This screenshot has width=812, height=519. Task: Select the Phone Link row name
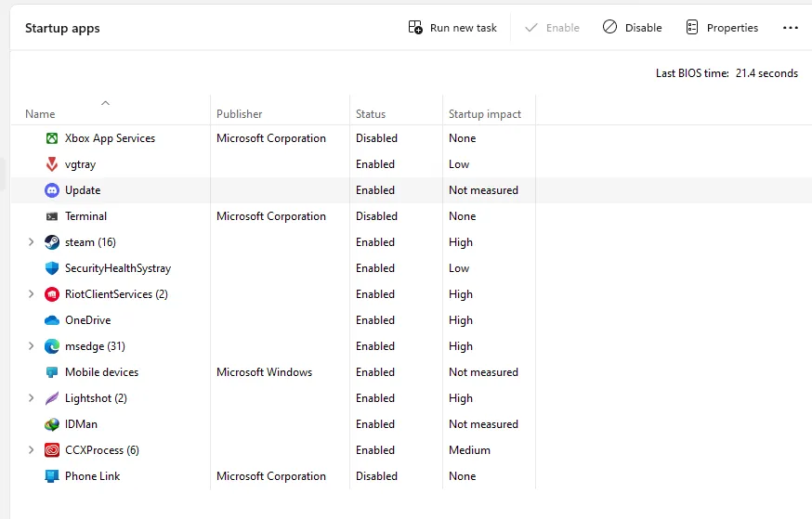click(92, 476)
